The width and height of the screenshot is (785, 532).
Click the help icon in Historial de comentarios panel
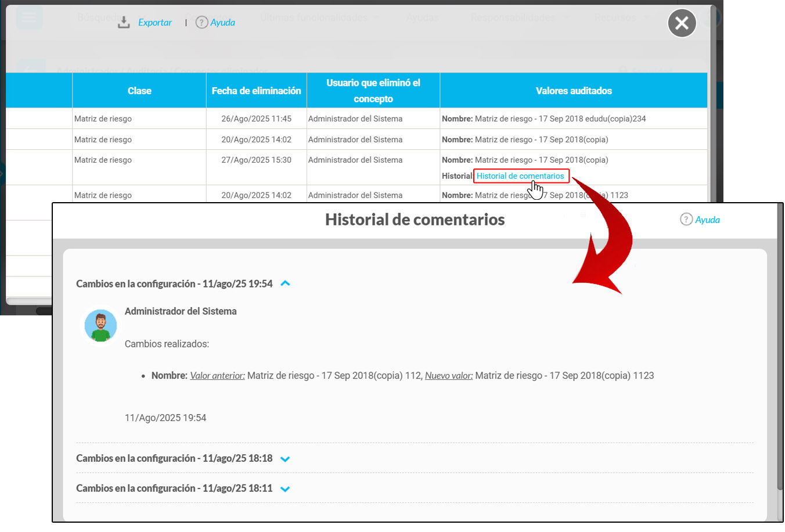coord(686,220)
